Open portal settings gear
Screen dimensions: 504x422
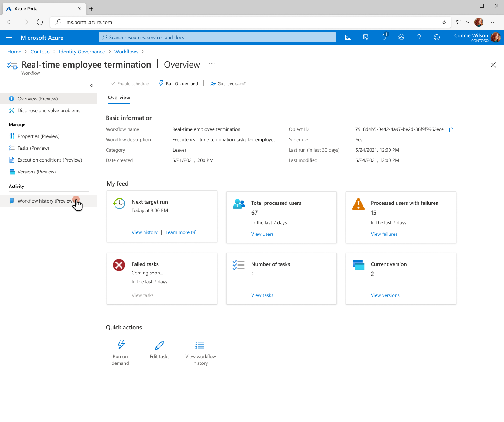[x=401, y=37]
